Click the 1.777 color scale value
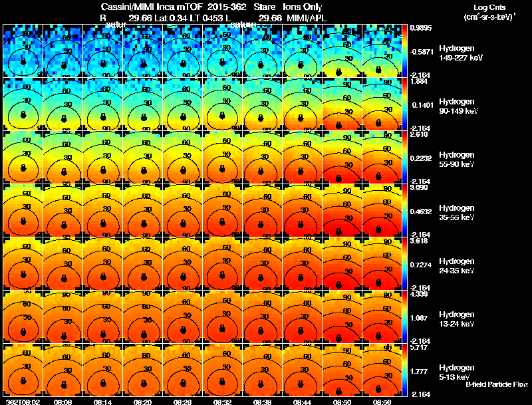The image size is (532, 405). point(419,372)
